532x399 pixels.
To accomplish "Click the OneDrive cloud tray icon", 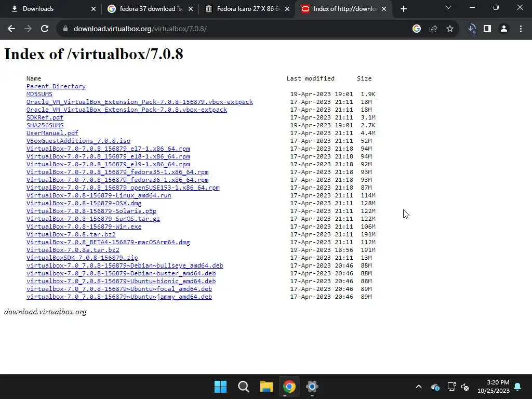I will [435, 387].
